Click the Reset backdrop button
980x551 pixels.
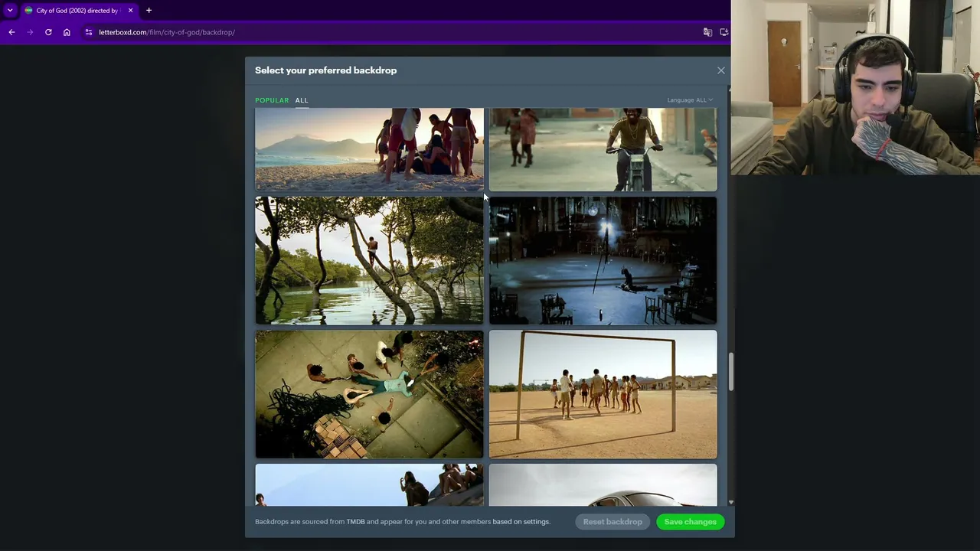tap(612, 522)
